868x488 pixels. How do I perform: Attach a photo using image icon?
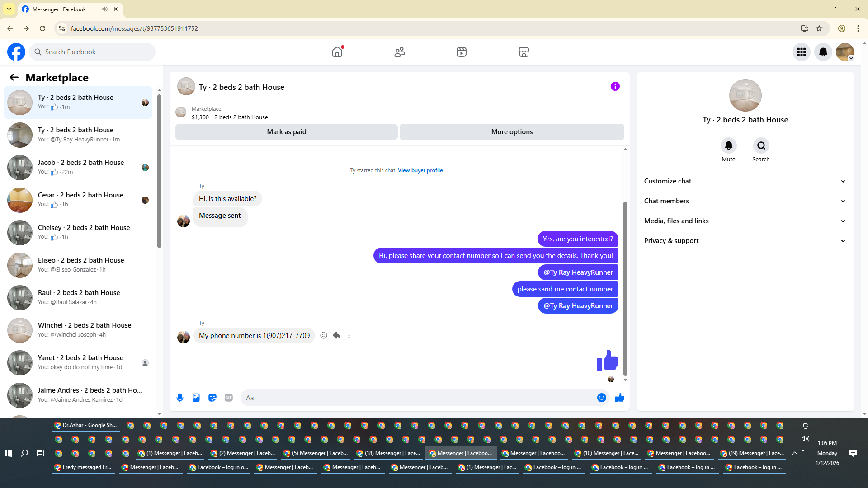(x=196, y=398)
